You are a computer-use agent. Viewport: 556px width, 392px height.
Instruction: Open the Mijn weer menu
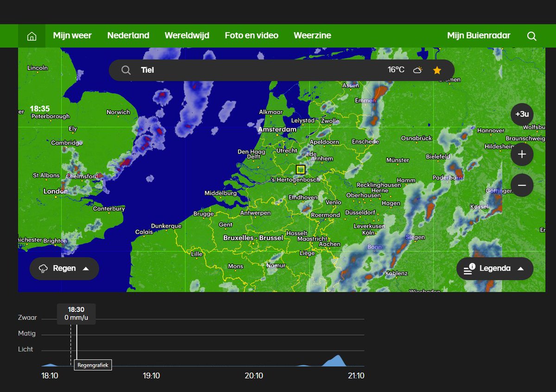[72, 36]
